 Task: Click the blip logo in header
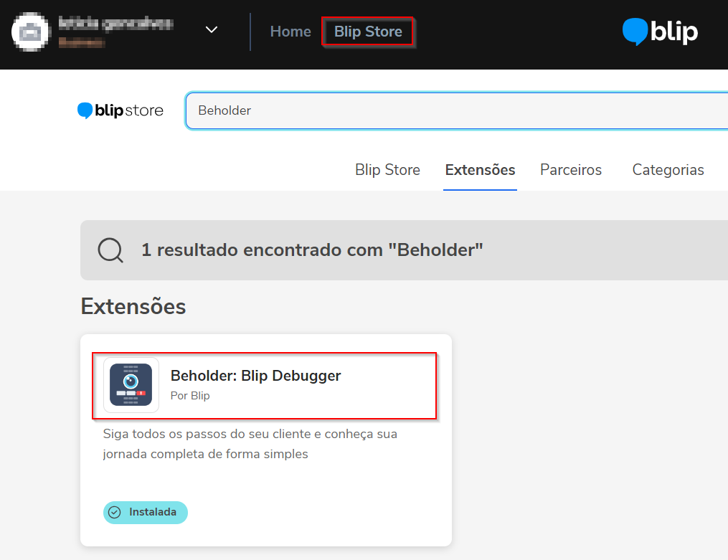pyautogui.click(x=660, y=32)
